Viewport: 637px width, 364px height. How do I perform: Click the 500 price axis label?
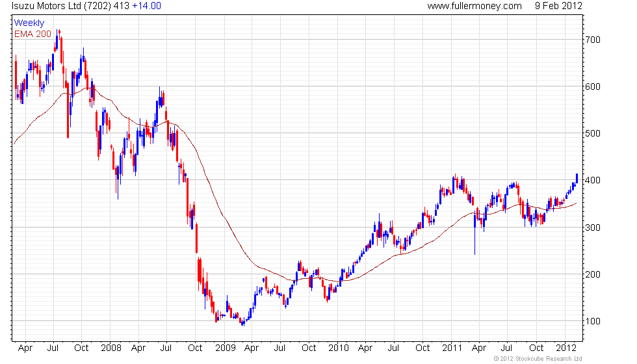pos(592,133)
